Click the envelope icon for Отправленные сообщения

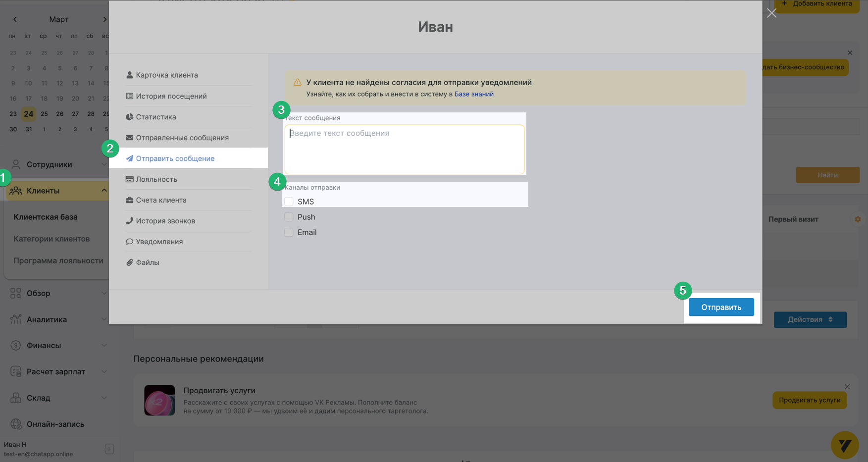pyautogui.click(x=130, y=138)
